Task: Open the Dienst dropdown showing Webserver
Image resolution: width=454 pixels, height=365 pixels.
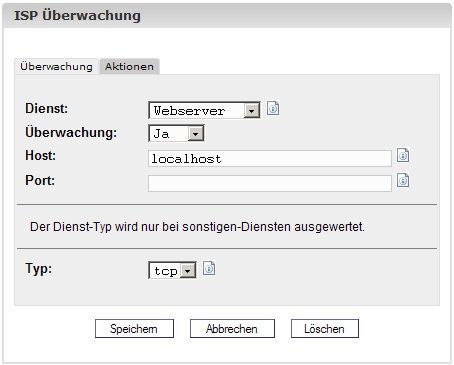Action: tap(204, 110)
